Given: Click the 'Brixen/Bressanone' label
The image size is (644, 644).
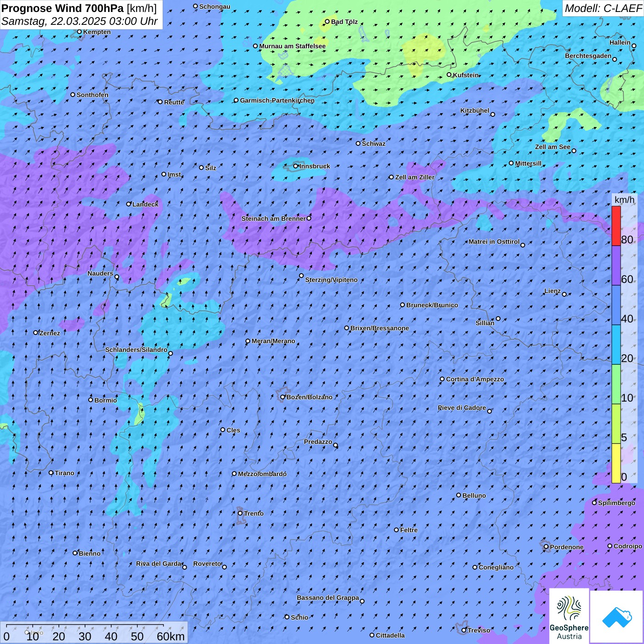Looking at the screenshot, I should (x=379, y=328).
